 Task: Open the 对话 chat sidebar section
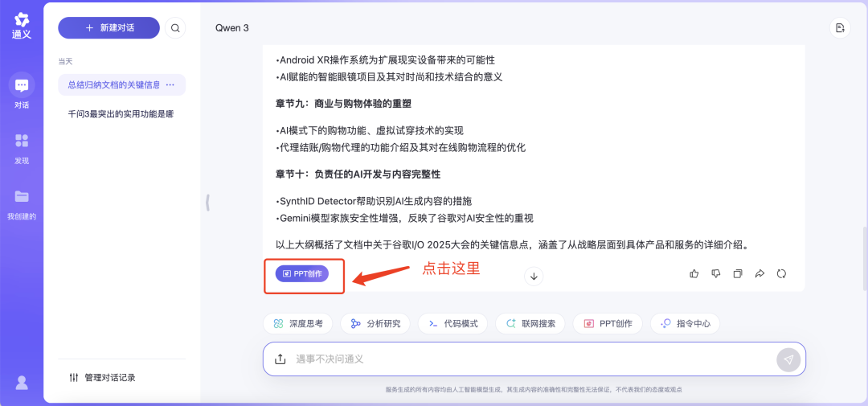tap(22, 91)
